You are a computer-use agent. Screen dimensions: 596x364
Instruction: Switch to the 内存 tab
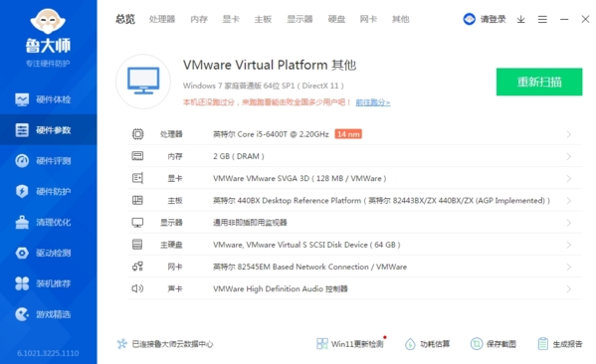point(199,19)
